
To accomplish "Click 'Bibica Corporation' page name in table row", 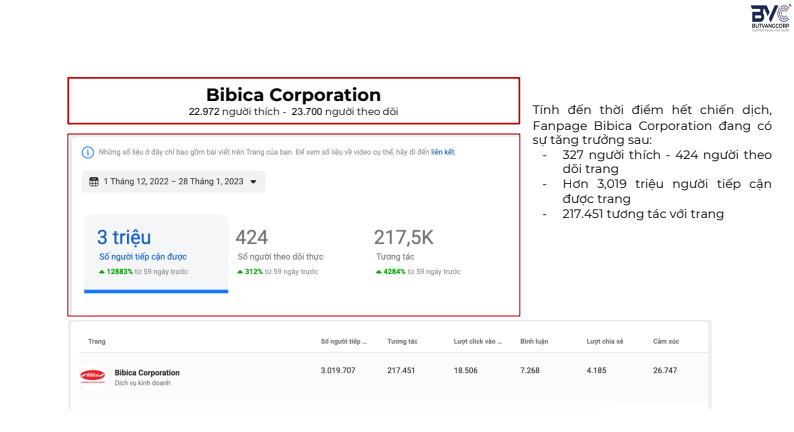I will (x=147, y=372).
